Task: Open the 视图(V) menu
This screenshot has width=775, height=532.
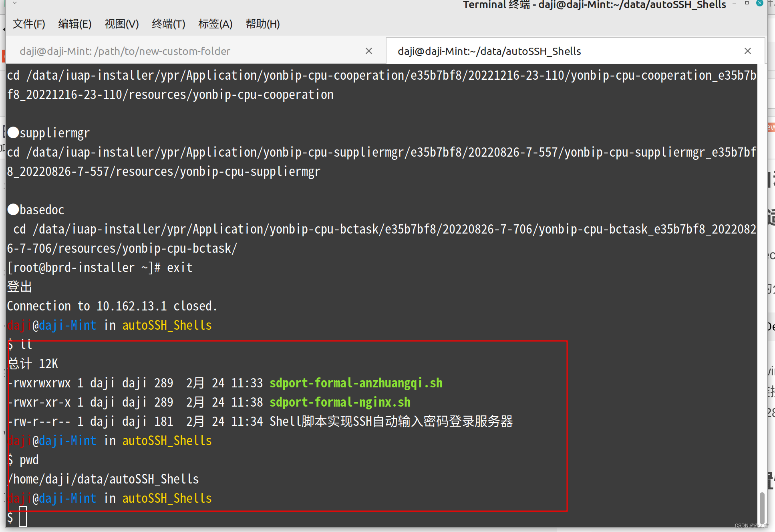Action: (122, 24)
